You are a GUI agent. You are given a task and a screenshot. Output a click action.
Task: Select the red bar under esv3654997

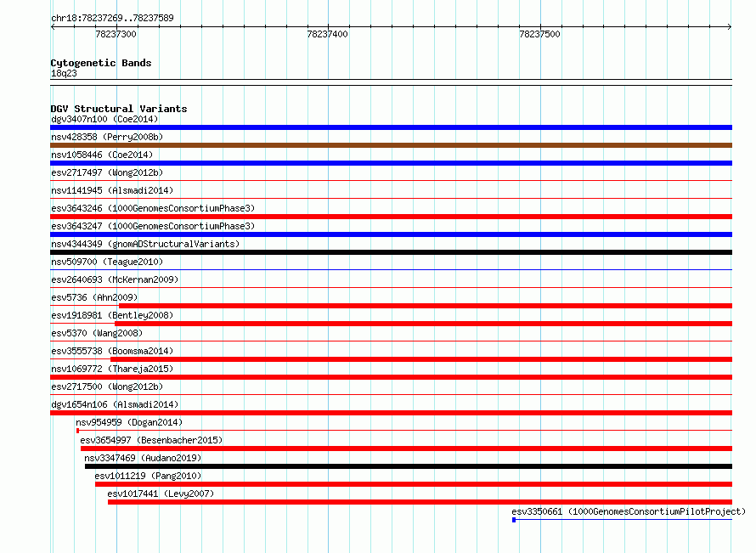pyautogui.click(x=406, y=449)
